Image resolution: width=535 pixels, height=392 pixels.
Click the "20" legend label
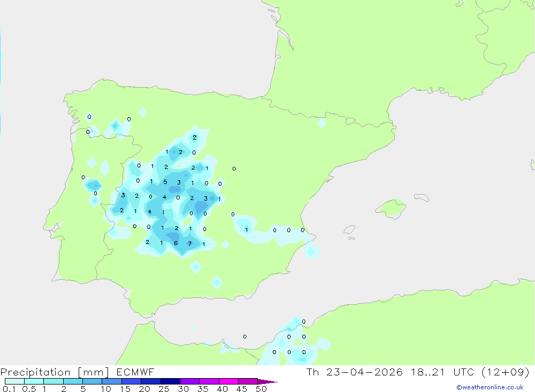pyautogui.click(x=144, y=389)
